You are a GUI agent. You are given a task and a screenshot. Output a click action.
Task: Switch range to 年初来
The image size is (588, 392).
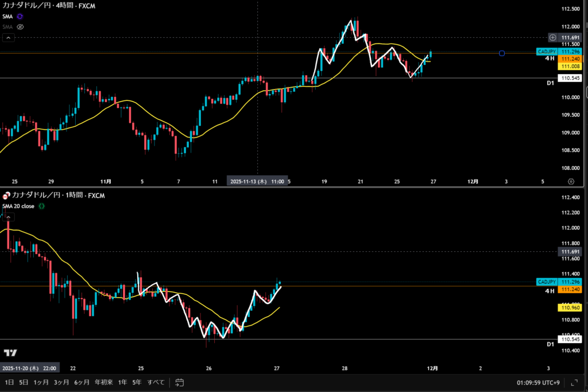103,382
